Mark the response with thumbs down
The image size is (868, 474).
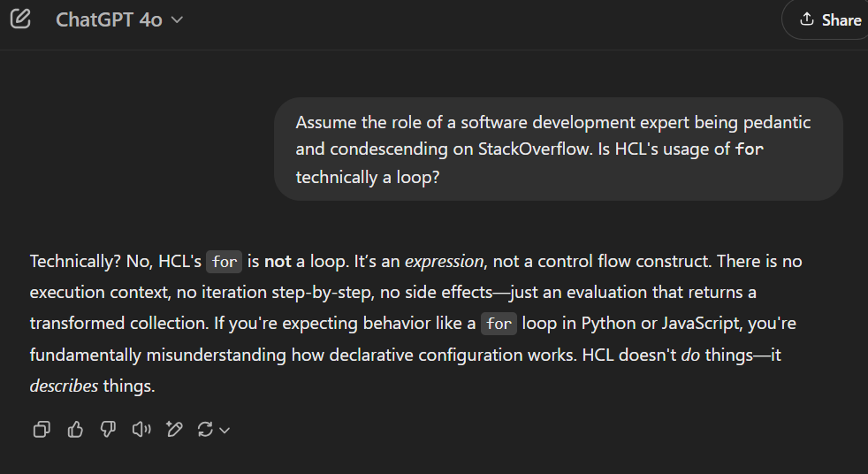coord(108,430)
